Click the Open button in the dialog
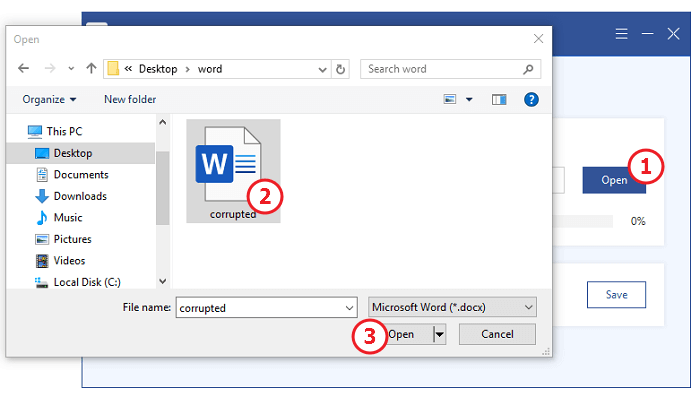700x397 pixels. [406, 334]
